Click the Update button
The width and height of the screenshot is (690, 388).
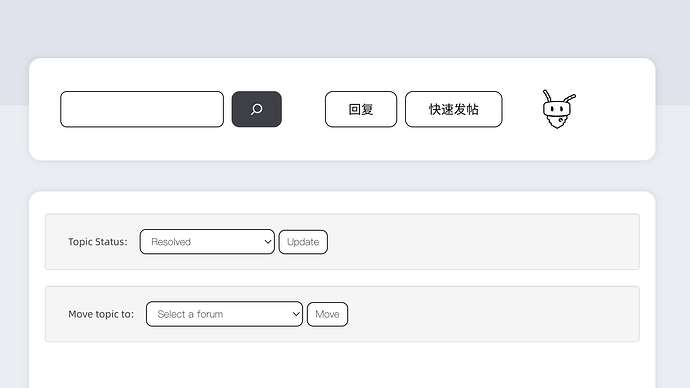coord(303,242)
